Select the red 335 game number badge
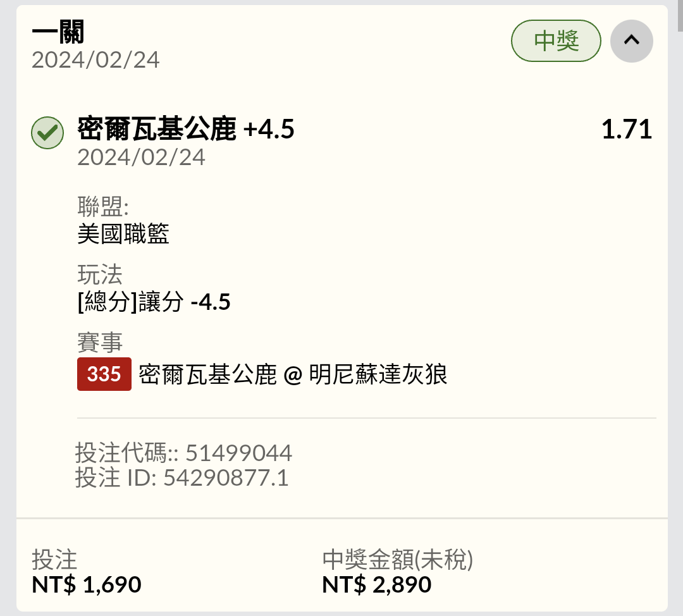 click(104, 374)
